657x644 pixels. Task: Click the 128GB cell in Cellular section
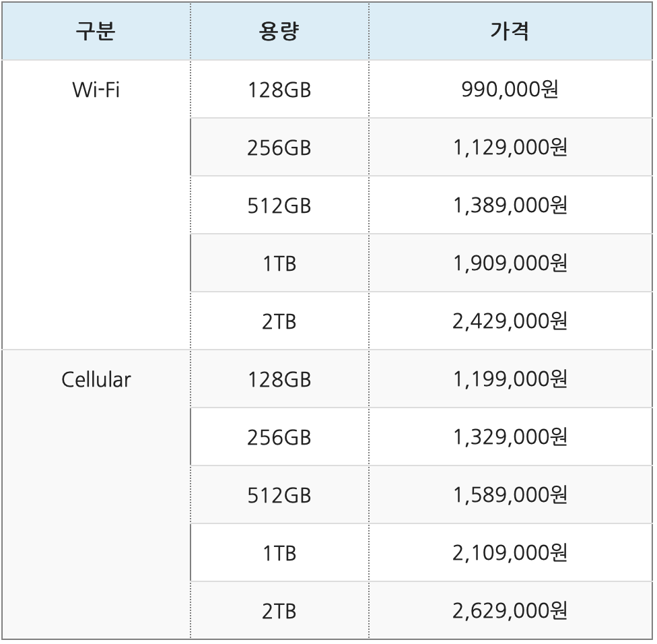(280, 378)
